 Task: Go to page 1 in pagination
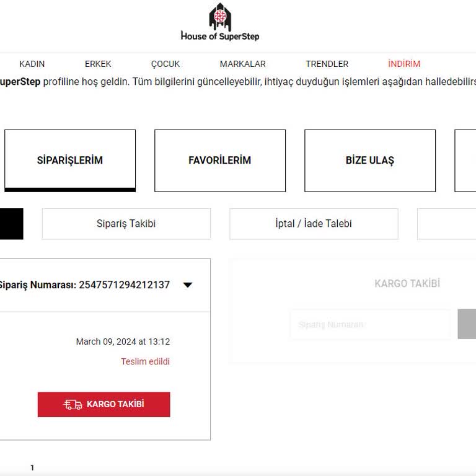pos(32,468)
